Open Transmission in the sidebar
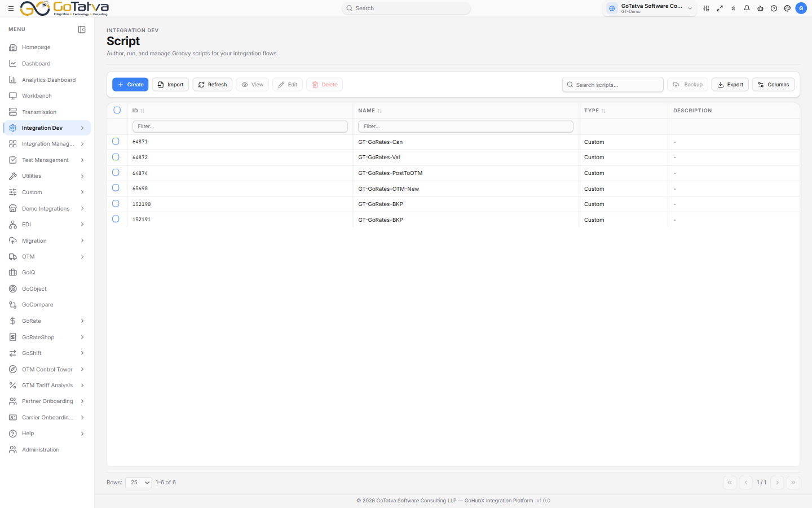This screenshot has width=812, height=508. [x=47, y=112]
